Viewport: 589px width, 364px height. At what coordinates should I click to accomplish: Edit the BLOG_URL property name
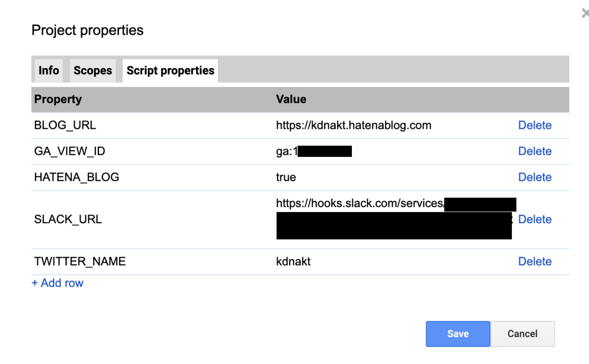65,125
